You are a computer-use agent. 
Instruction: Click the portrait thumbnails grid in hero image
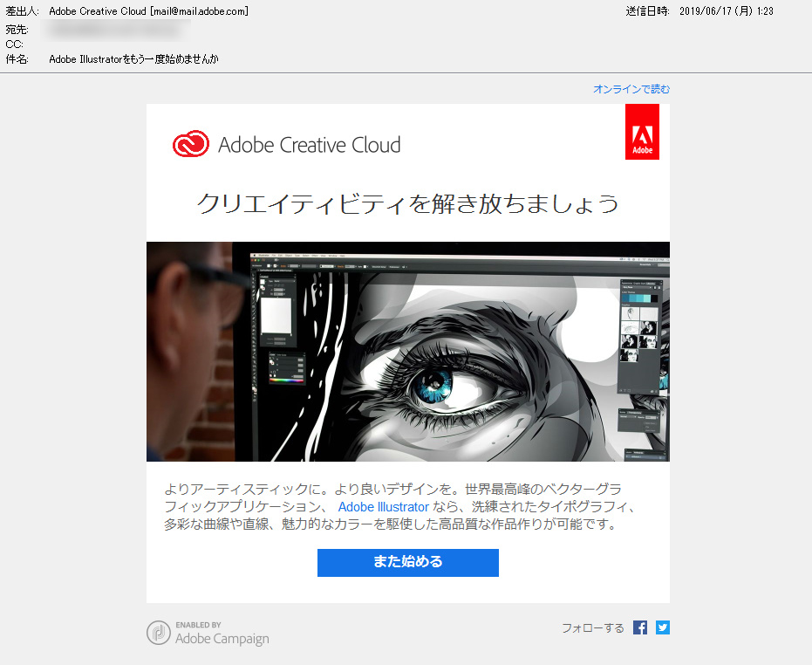tap(638, 336)
